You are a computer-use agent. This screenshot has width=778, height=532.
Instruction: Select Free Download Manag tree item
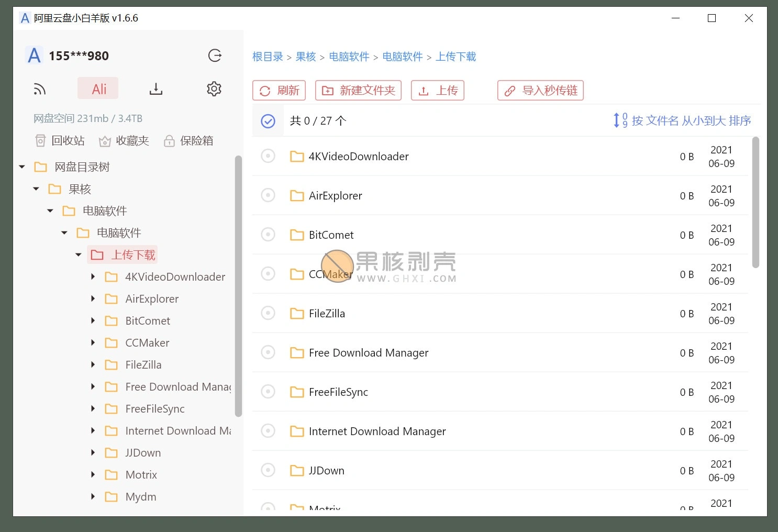(178, 387)
